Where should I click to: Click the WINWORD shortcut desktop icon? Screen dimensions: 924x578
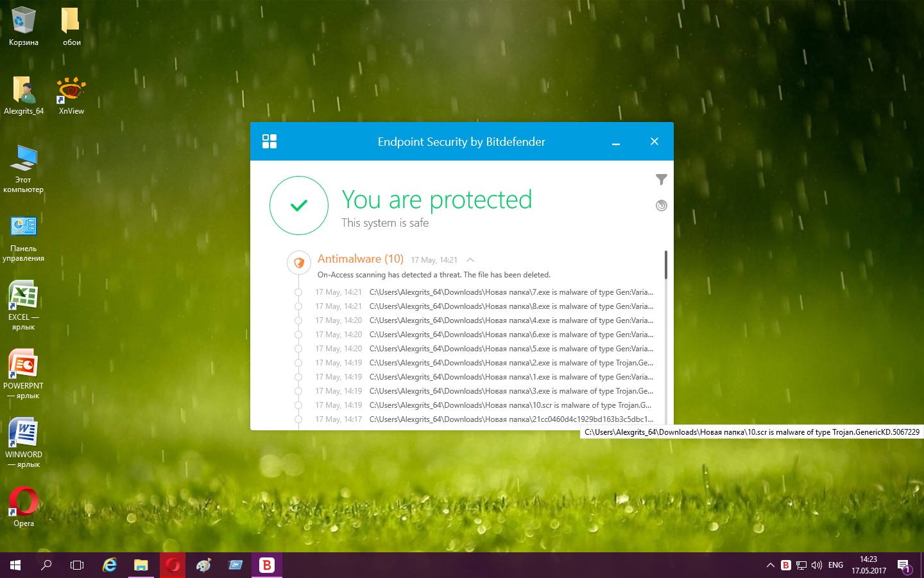click(x=24, y=444)
